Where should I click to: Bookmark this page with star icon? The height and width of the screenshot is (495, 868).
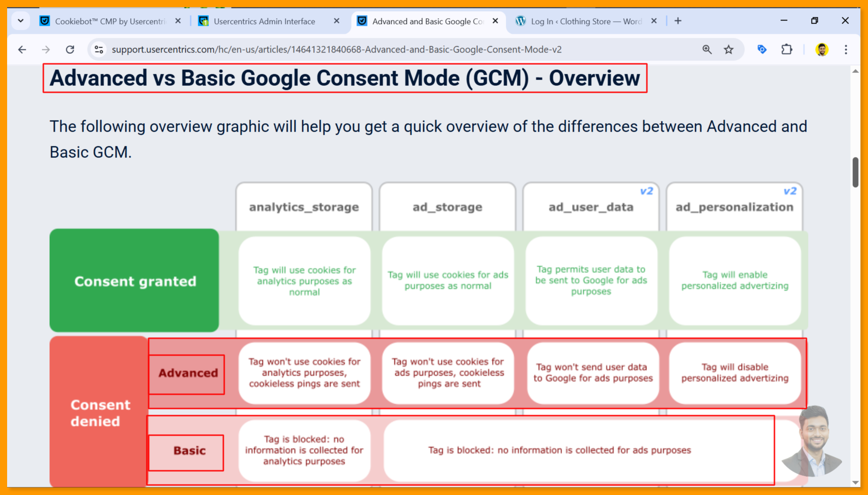728,49
